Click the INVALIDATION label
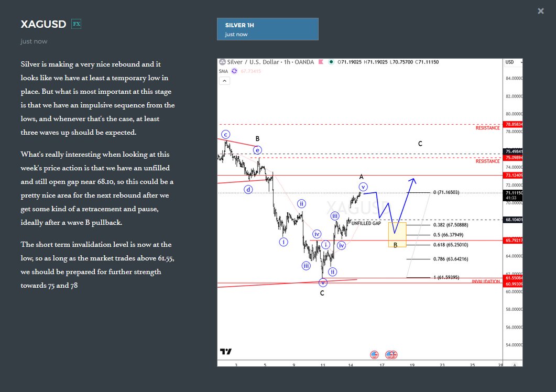This screenshot has height=392, width=556. tap(485, 281)
